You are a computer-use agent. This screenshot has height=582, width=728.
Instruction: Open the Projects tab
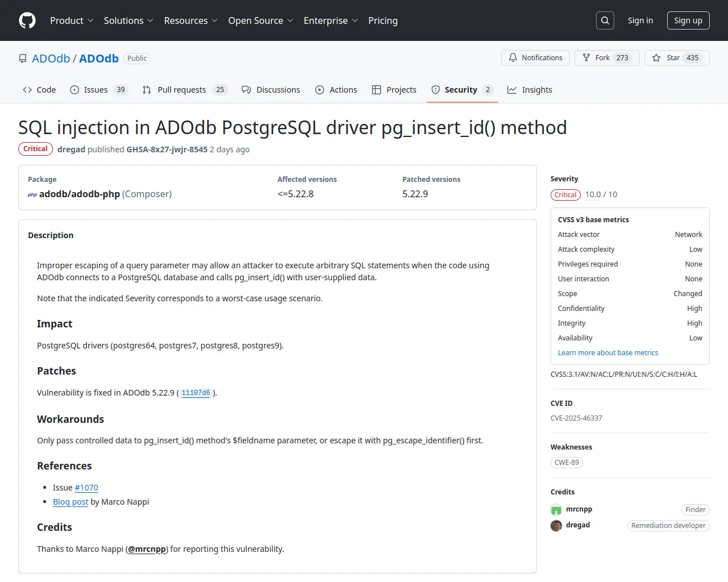[394, 90]
